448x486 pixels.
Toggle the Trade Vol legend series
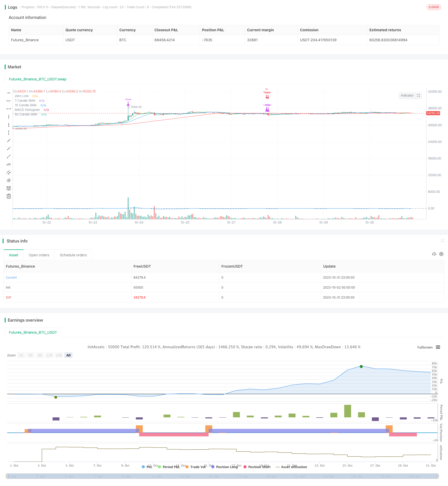[x=195, y=467]
